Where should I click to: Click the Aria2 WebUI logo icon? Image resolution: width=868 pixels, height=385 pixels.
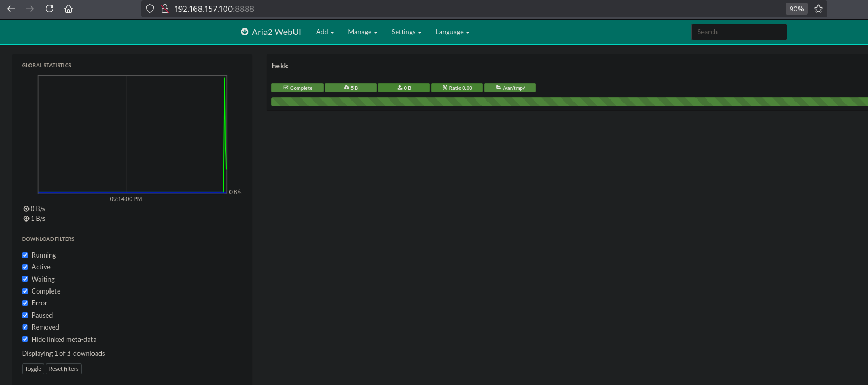[x=245, y=32]
